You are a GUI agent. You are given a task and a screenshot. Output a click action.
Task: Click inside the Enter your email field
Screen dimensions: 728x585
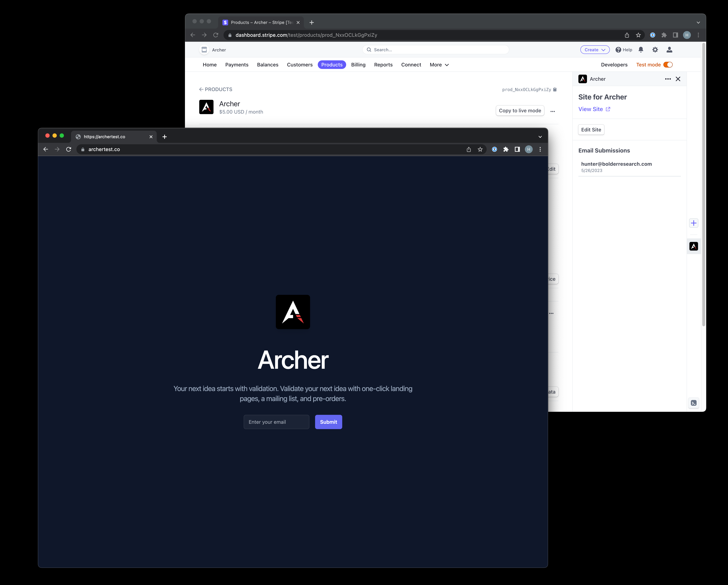pyautogui.click(x=276, y=422)
